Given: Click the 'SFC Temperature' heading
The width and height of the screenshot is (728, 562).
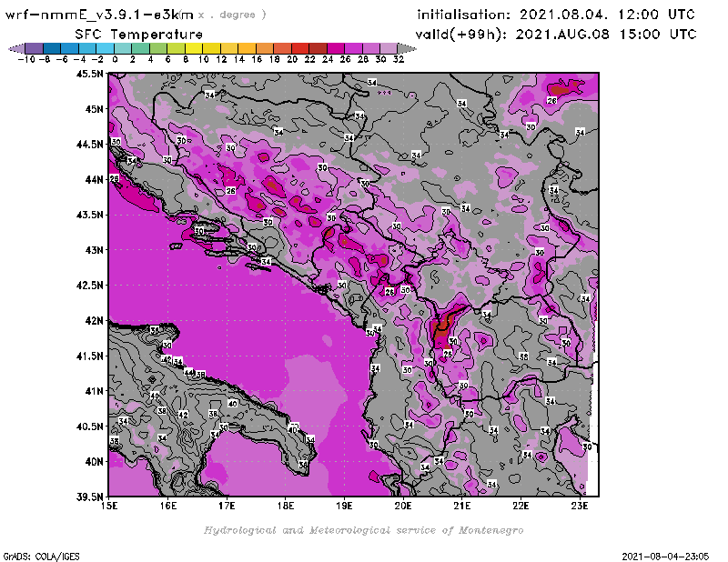Looking at the screenshot, I should point(139,35).
